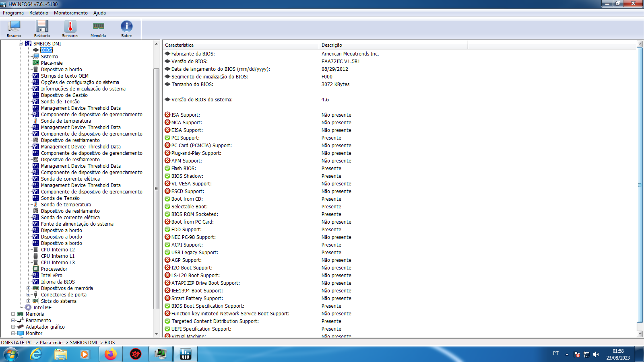Screen dimensions: 644x362
Task: Open Windows Media Player taskbar icon
Action: pyautogui.click(x=85, y=354)
